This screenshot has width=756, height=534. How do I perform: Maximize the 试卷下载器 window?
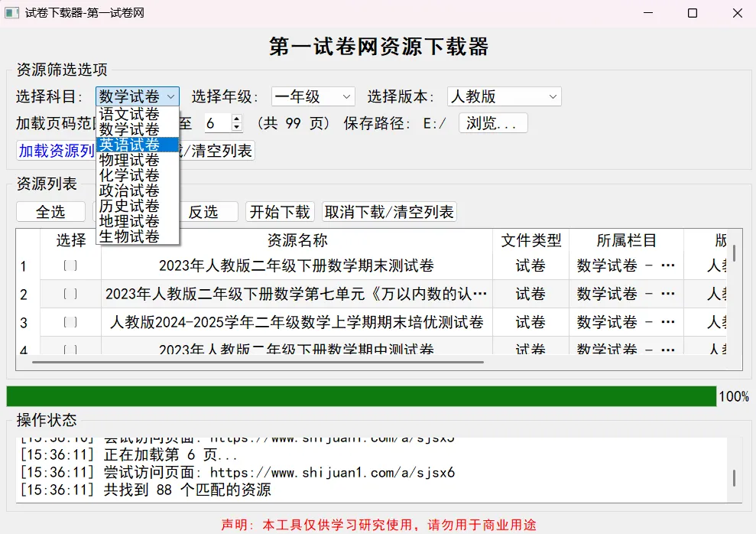[693, 13]
